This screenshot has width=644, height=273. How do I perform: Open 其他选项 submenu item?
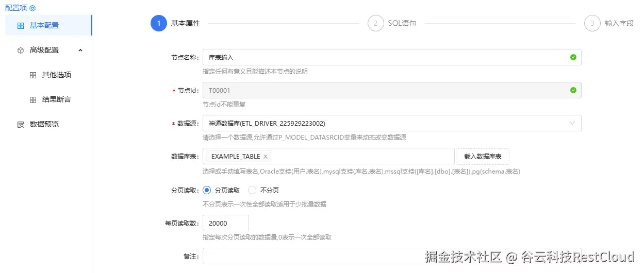click(x=48, y=75)
